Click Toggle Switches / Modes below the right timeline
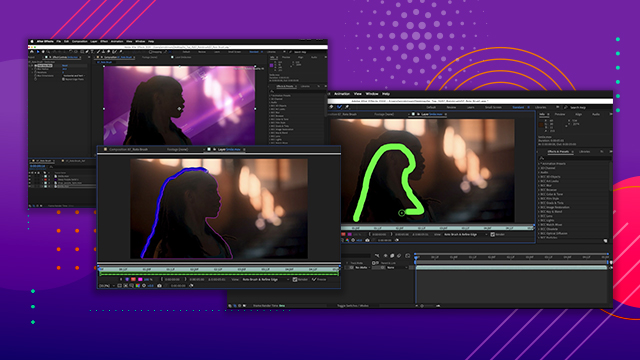Image resolution: width=640 pixels, height=360 pixels. tap(353, 305)
